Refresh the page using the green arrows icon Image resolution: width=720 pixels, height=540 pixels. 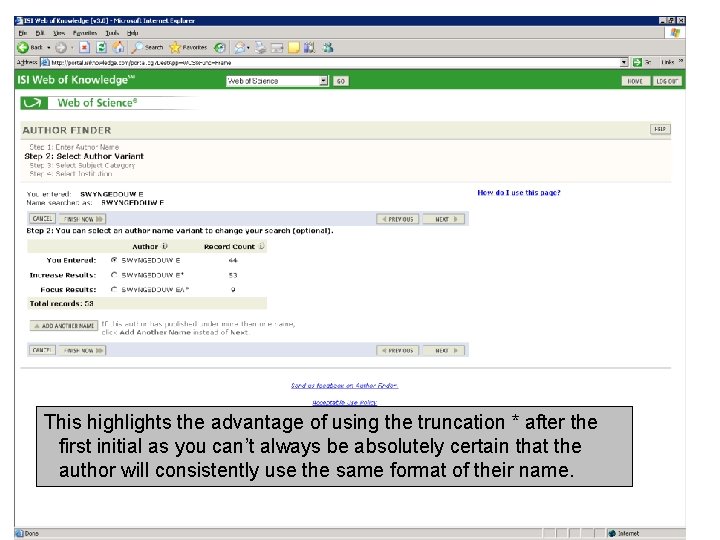coord(101,47)
